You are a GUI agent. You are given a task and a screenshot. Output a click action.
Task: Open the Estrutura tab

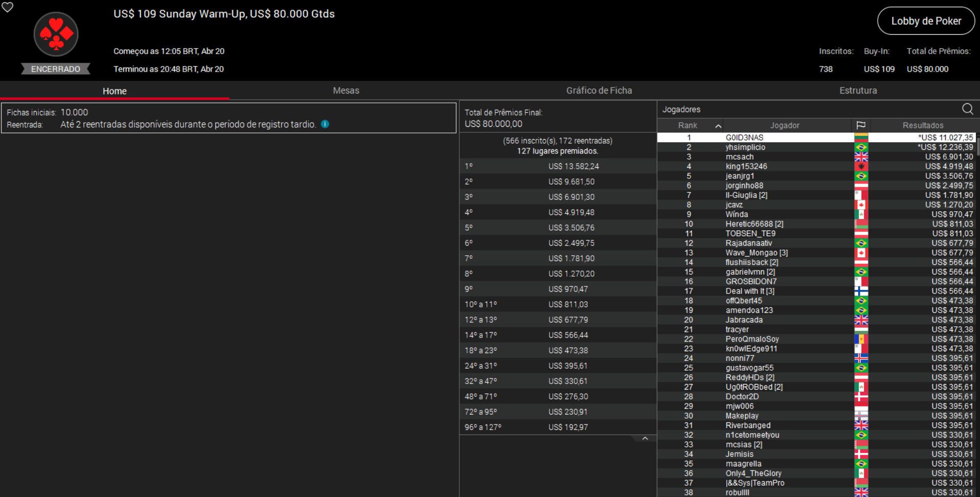click(858, 91)
